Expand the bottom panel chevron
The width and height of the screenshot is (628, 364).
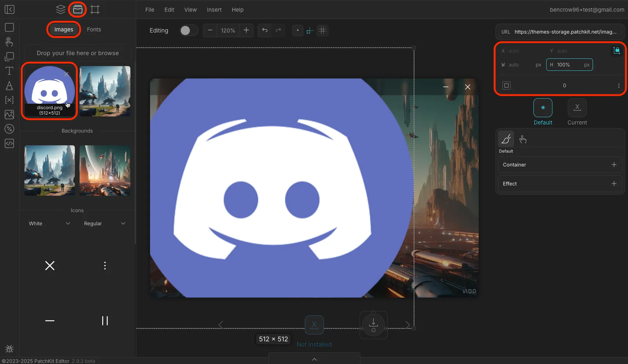[x=314, y=359]
